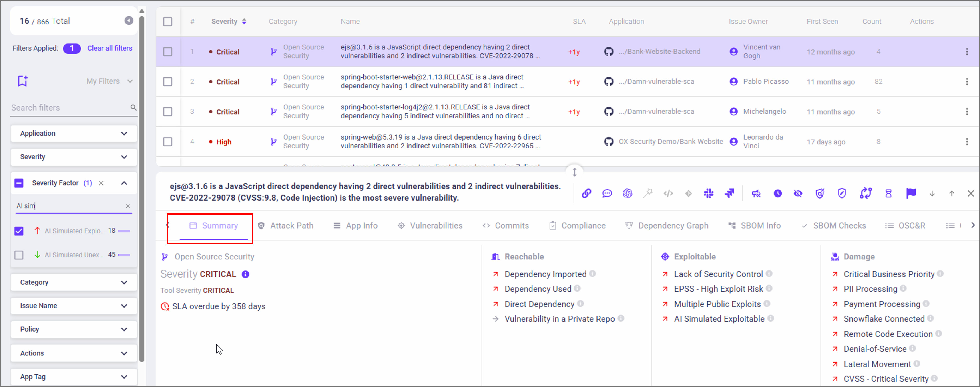Screen dimensions: 980x387
Task: Click the save filter bookmark icon
Action: [22, 81]
